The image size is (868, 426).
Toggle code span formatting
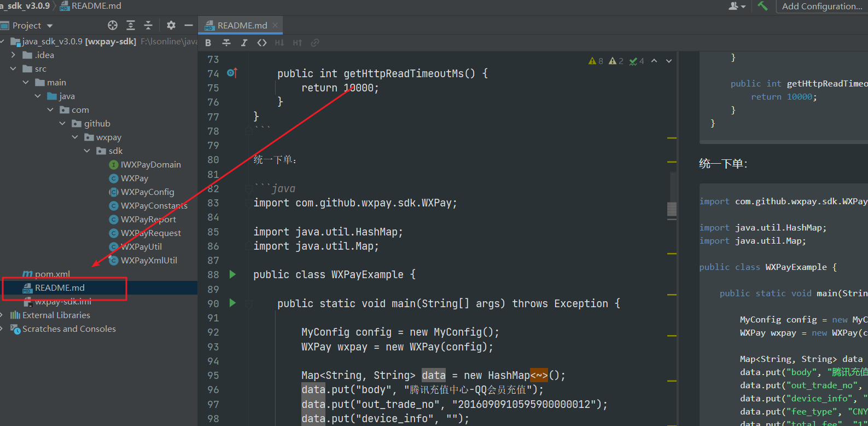coord(262,43)
